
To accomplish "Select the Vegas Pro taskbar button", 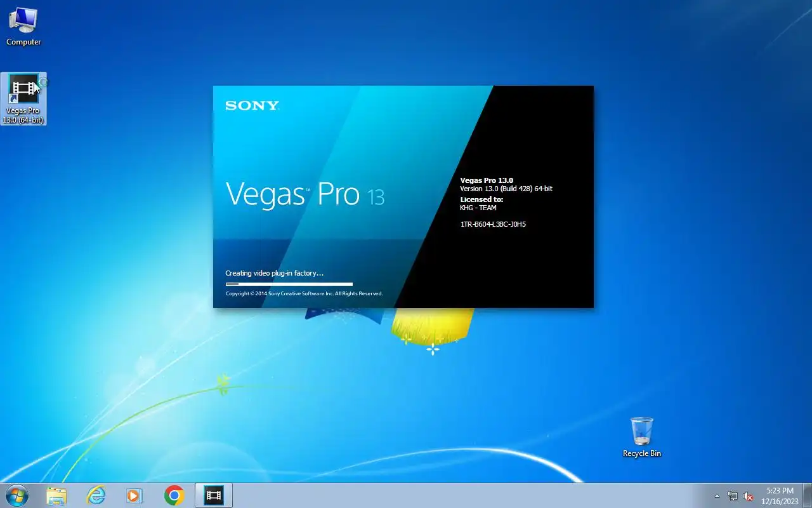I will point(214,495).
